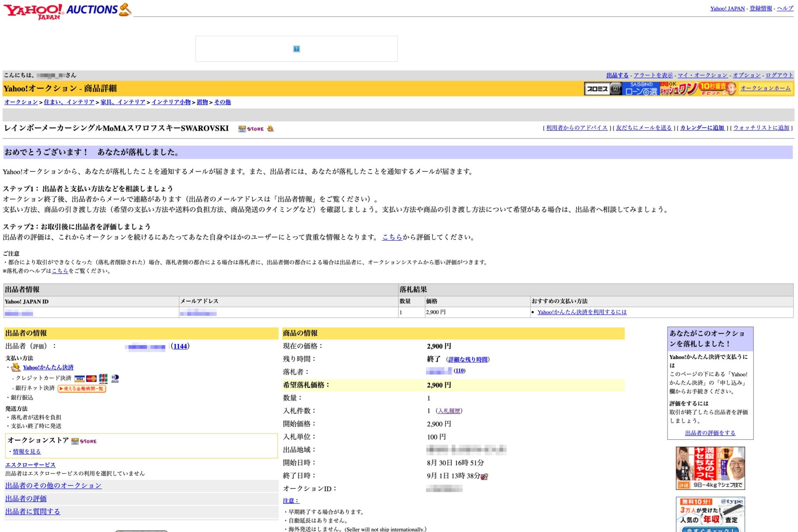
Task: Open the winning bidder rating (110)
Action: pyautogui.click(x=459, y=371)
